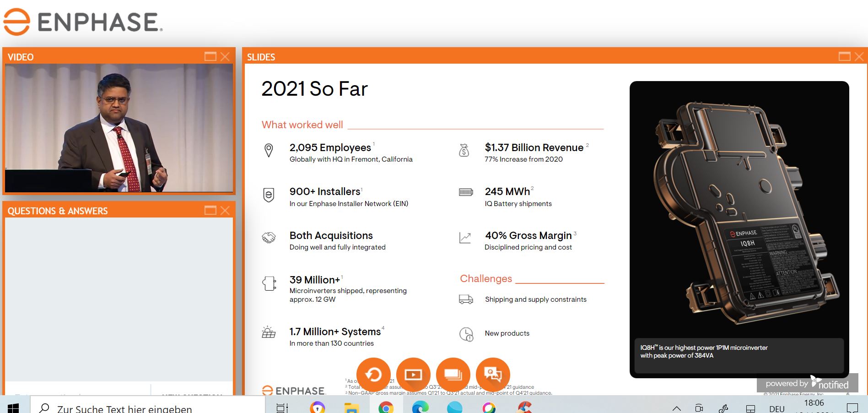Click the "2,095 Employees" stat
Image resolution: width=868 pixels, height=413 pixels.
pos(330,147)
